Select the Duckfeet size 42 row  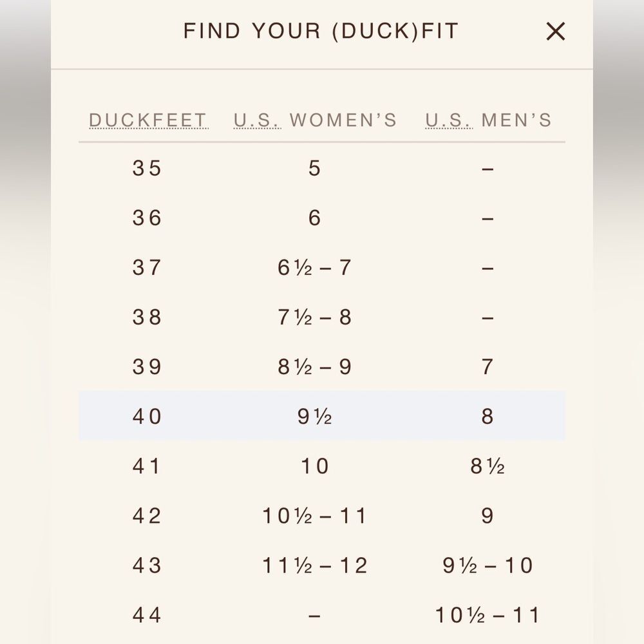322,516
